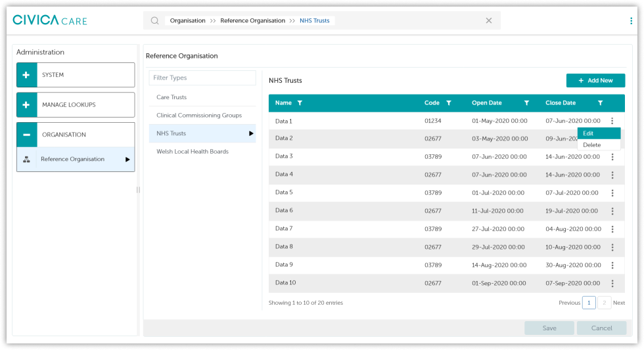The width and height of the screenshot is (644, 350).
Task: Click the sidebar splitter handle
Action: coord(138,190)
